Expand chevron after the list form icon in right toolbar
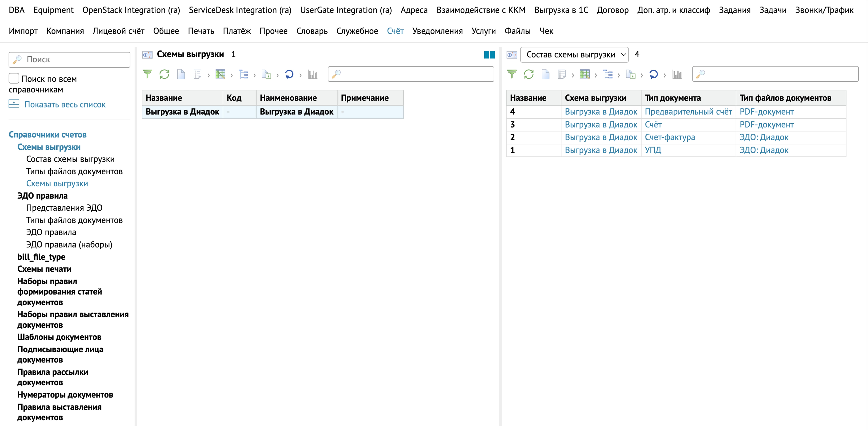Viewport: 868px width, 430px height. click(x=573, y=75)
